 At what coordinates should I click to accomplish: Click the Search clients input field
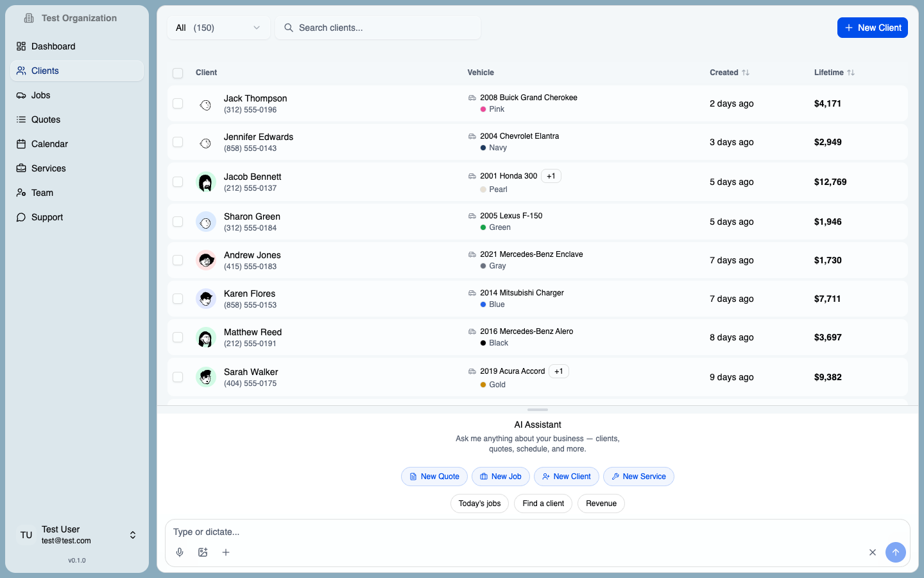point(378,28)
